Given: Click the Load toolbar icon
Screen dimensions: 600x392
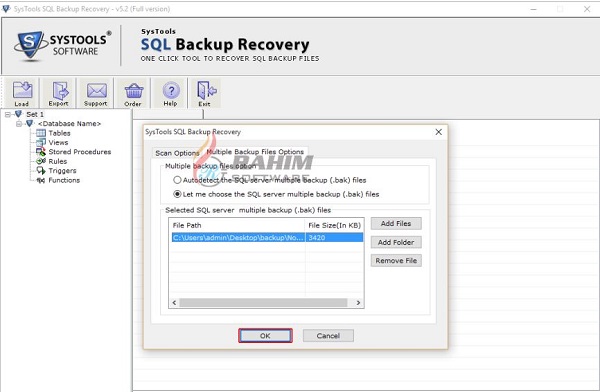Looking at the screenshot, I should 22,93.
